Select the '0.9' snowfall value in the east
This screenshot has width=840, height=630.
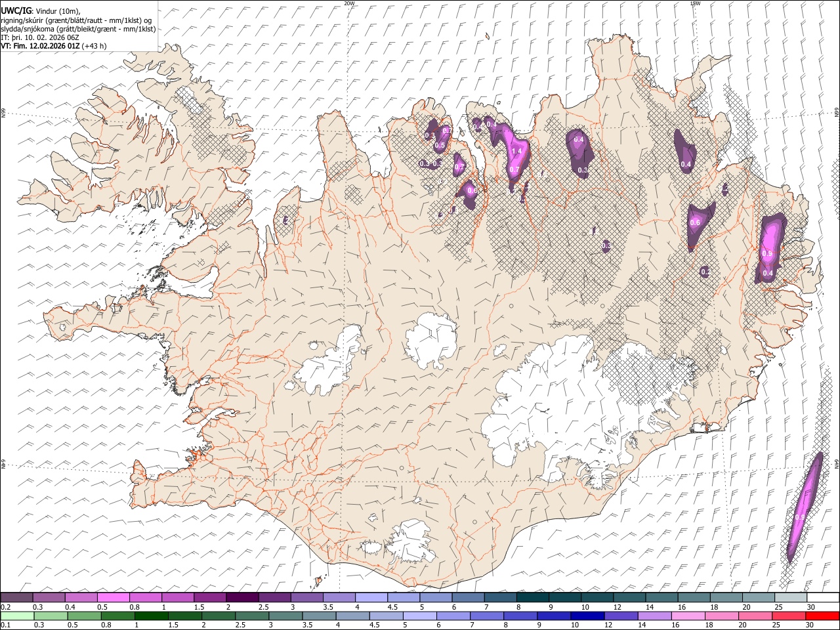point(766,253)
